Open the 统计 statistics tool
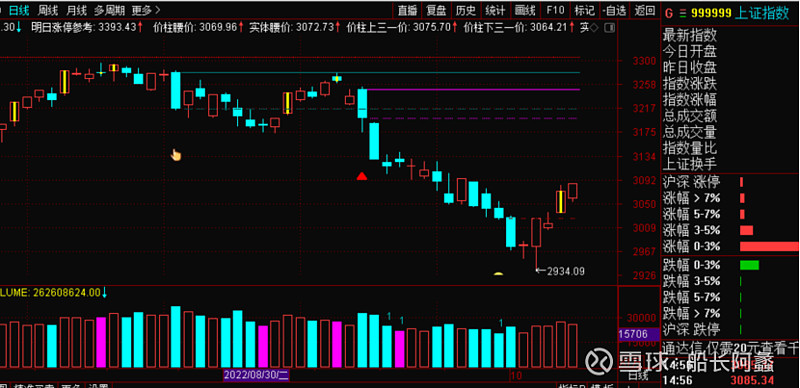The height and width of the screenshot is (388, 800). (x=495, y=10)
